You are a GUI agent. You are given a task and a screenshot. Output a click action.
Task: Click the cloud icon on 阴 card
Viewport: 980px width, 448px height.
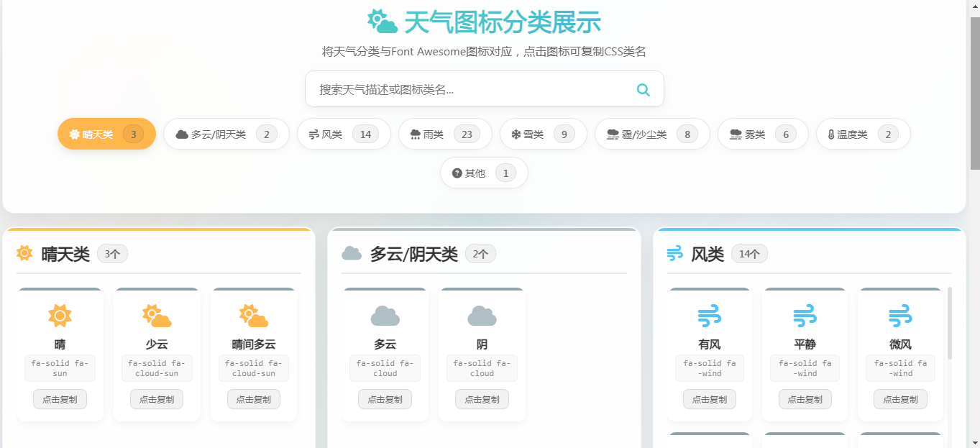482,316
